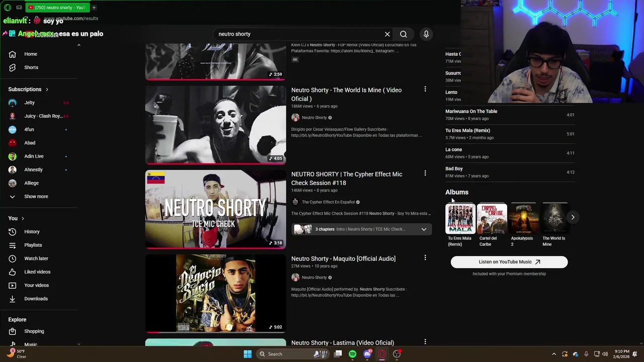
Task: Open The World Is Mine video title
Action: point(346,95)
